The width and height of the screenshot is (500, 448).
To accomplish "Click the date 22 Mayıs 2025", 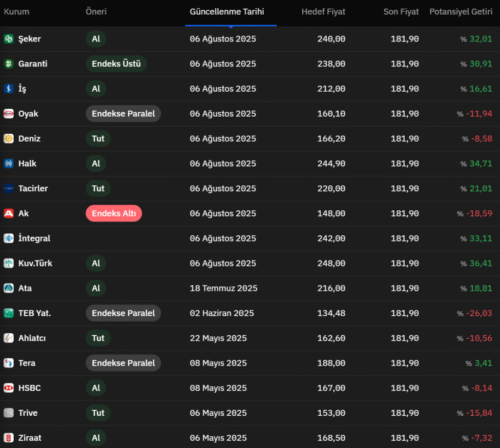I will (218, 338).
